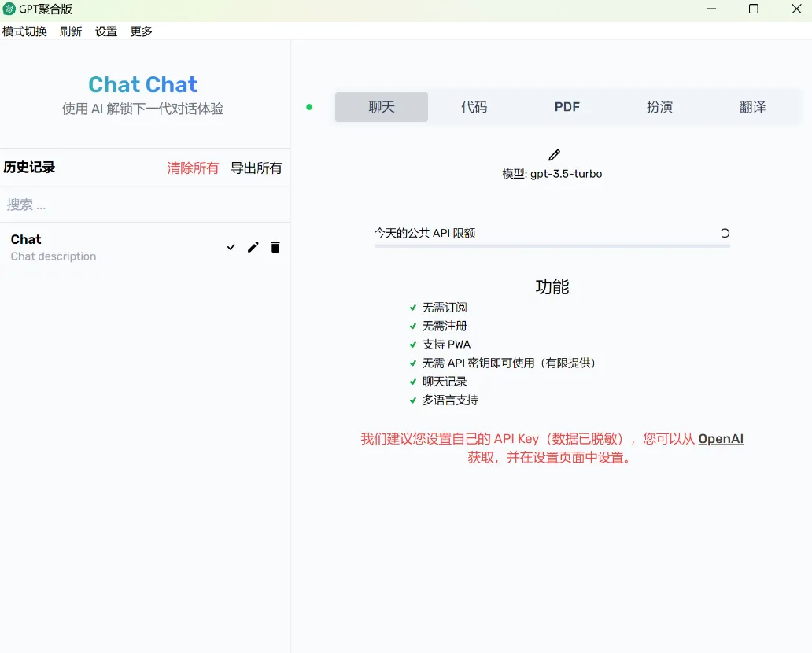Maximize the GPT聚合版 window

(754, 9)
